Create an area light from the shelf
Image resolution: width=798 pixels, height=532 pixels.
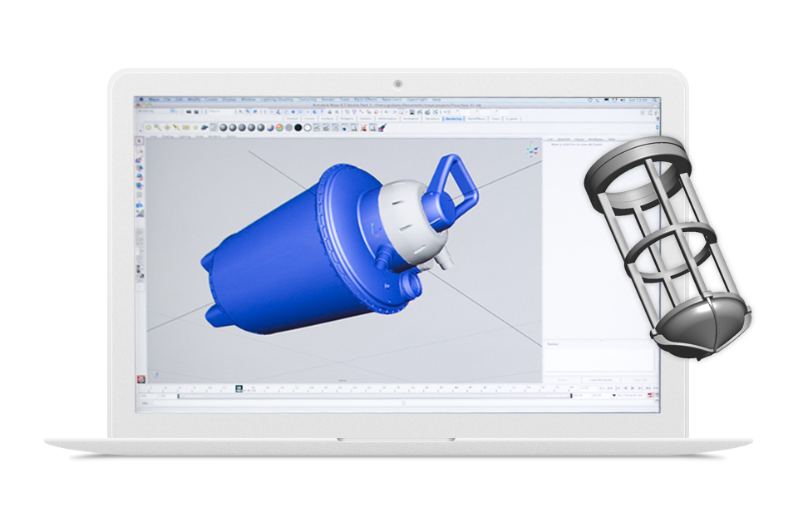tap(185, 127)
